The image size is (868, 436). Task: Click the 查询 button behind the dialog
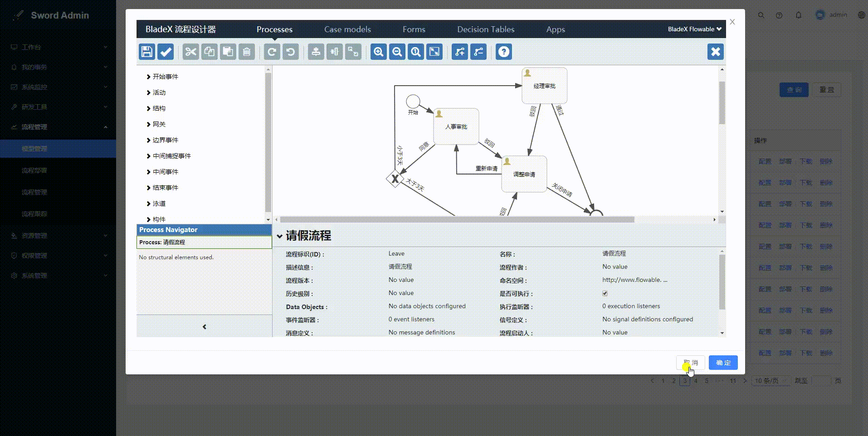794,90
